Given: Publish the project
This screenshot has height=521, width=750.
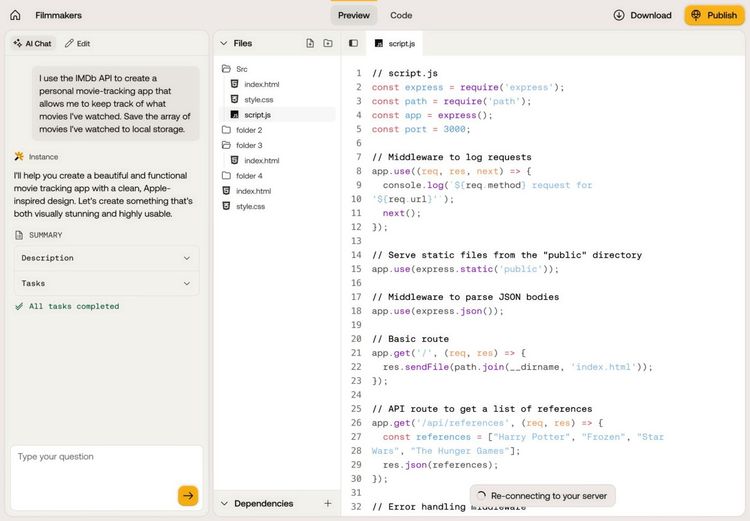Looking at the screenshot, I should click(714, 15).
